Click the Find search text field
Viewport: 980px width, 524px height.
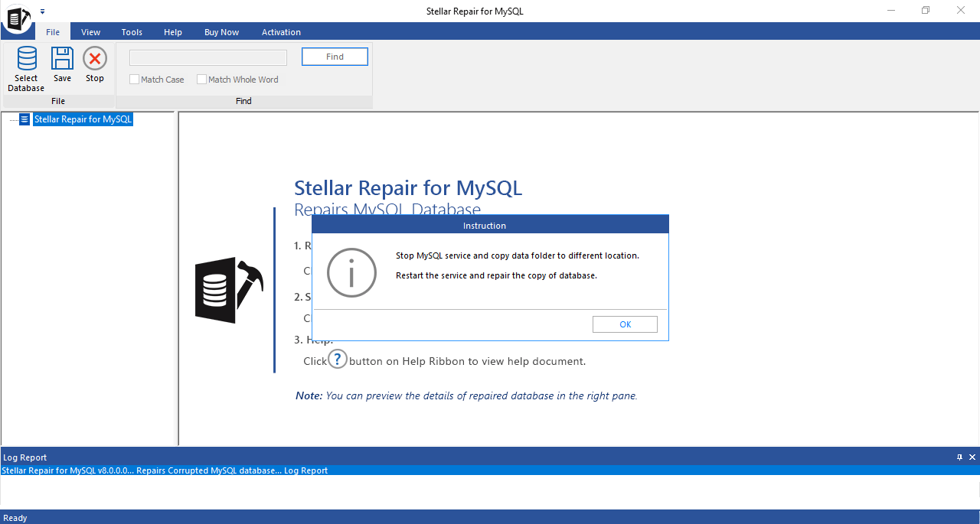point(208,58)
